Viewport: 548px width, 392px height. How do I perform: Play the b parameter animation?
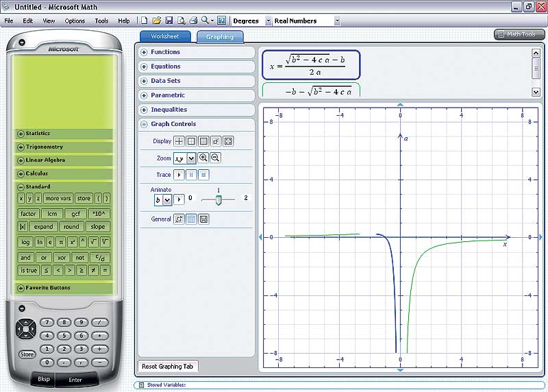(179, 199)
